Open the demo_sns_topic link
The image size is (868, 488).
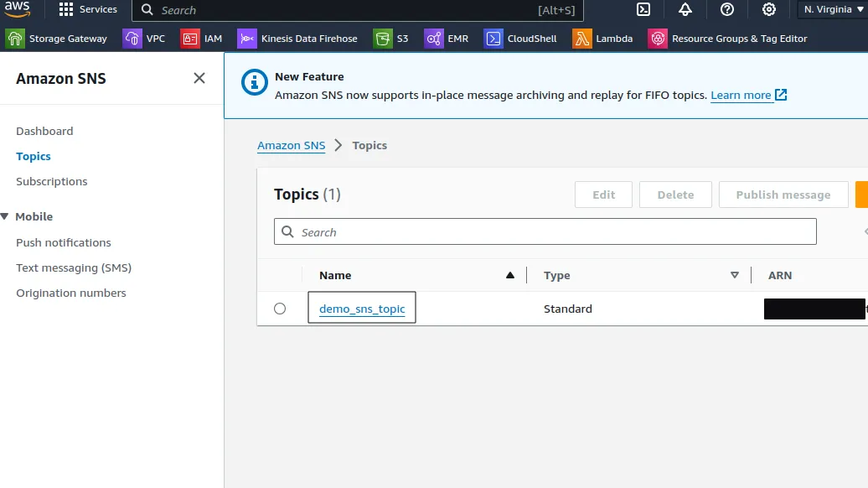coord(361,308)
